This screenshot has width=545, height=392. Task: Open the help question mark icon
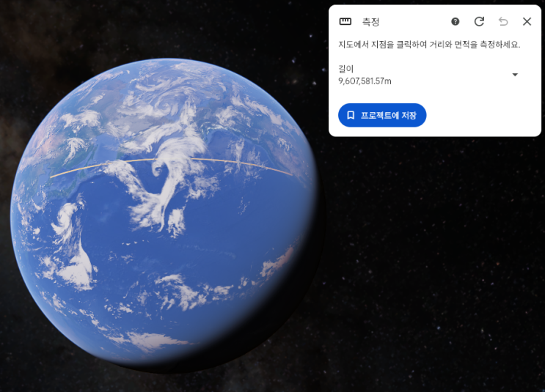(455, 21)
